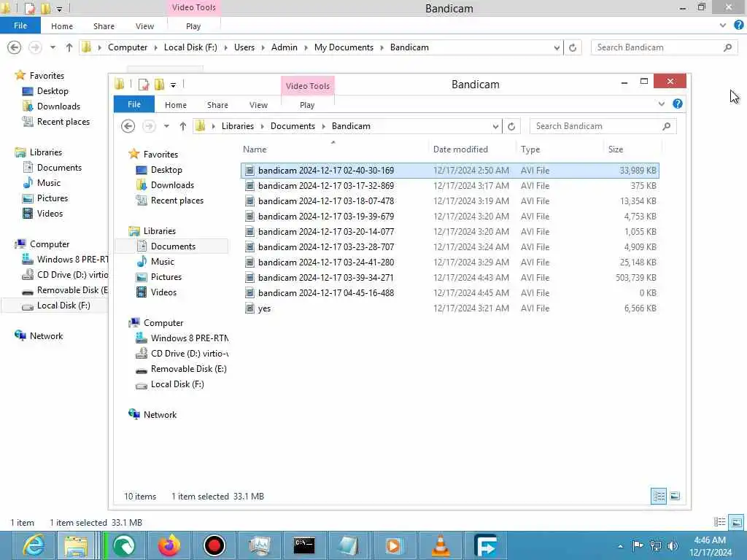Expand the ribbon in rear window
This screenshot has height=560, width=747.
click(723, 26)
